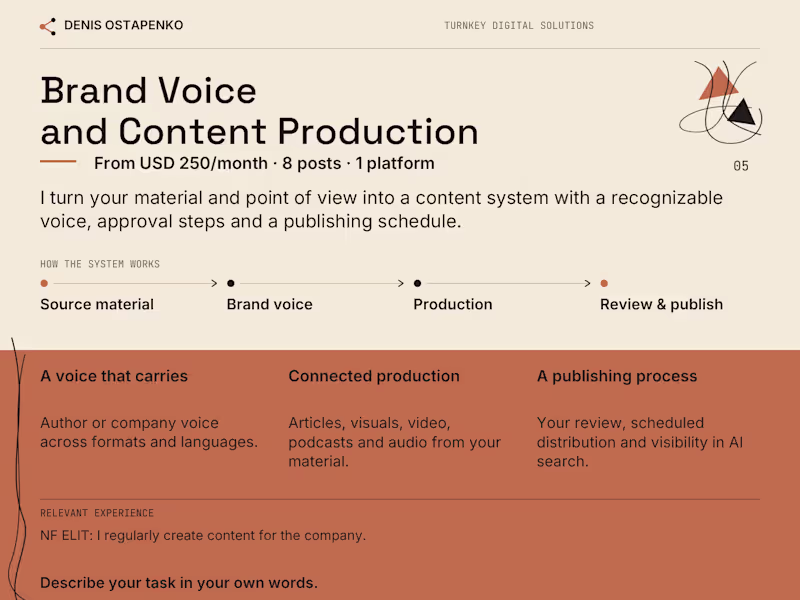800x600 pixels.
Task: Click the A voice that carries heading
Action: (x=114, y=376)
